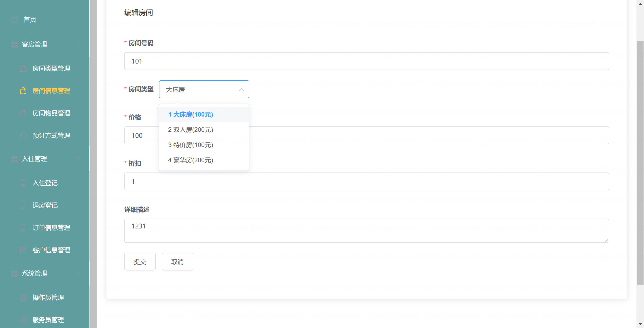644x328 pixels.
Task: Collapse the 客房管理 menu group arrow
Action: [x=78, y=44]
